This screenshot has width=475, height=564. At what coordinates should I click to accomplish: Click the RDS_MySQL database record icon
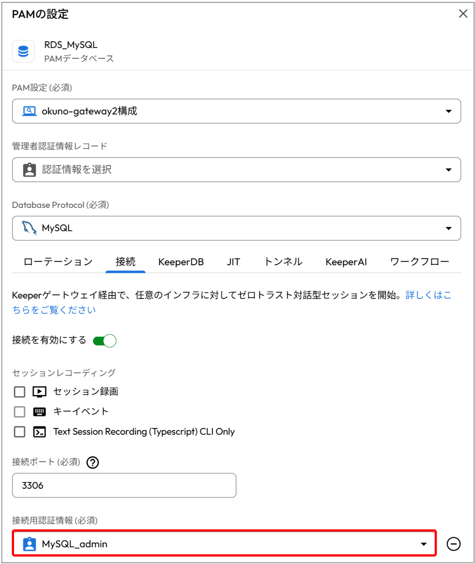click(x=23, y=51)
